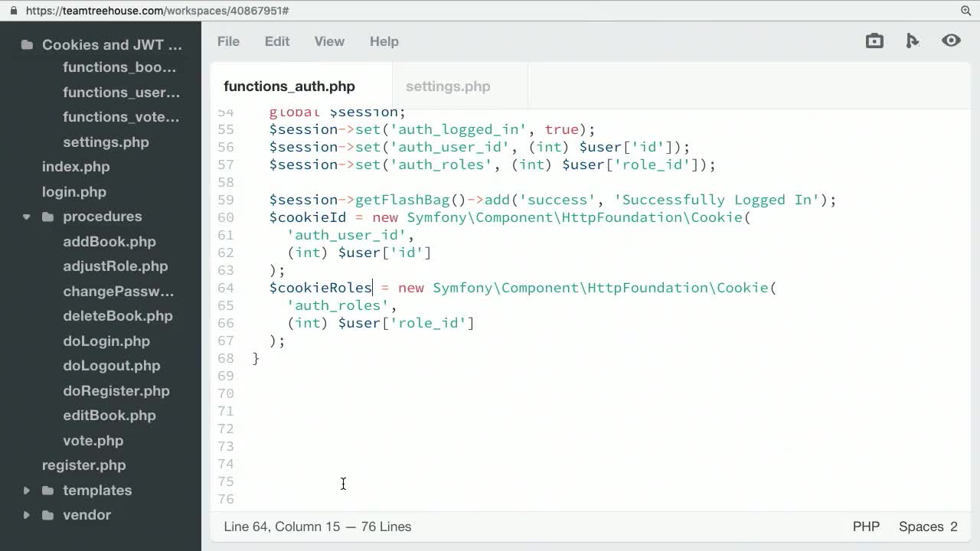Click the fork workspace icon

[x=913, y=41]
